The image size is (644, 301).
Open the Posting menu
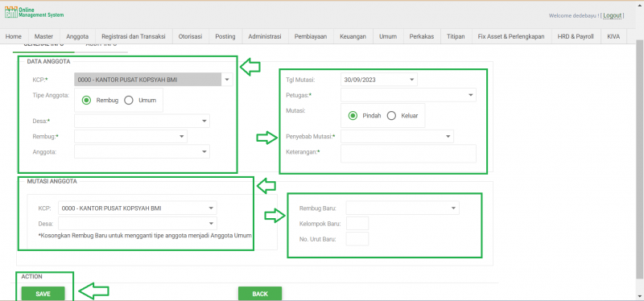(x=225, y=36)
